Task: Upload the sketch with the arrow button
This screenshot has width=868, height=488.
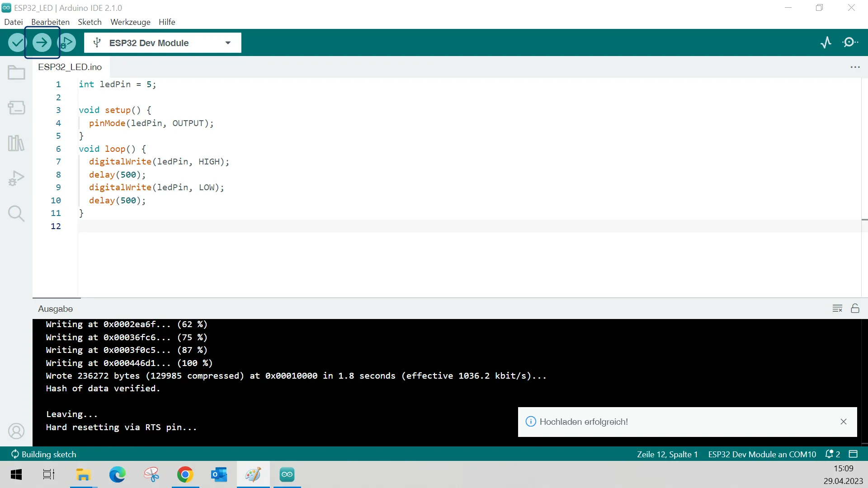Action: pos(42,42)
